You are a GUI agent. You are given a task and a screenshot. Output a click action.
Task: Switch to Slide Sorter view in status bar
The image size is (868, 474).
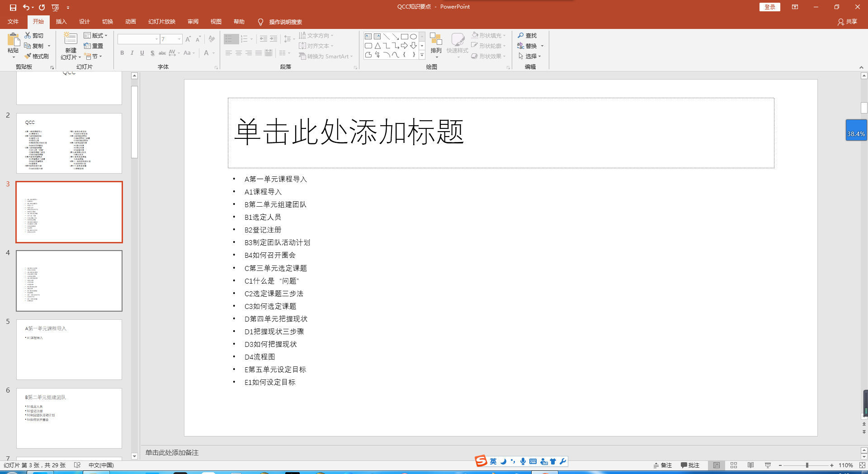click(x=734, y=465)
